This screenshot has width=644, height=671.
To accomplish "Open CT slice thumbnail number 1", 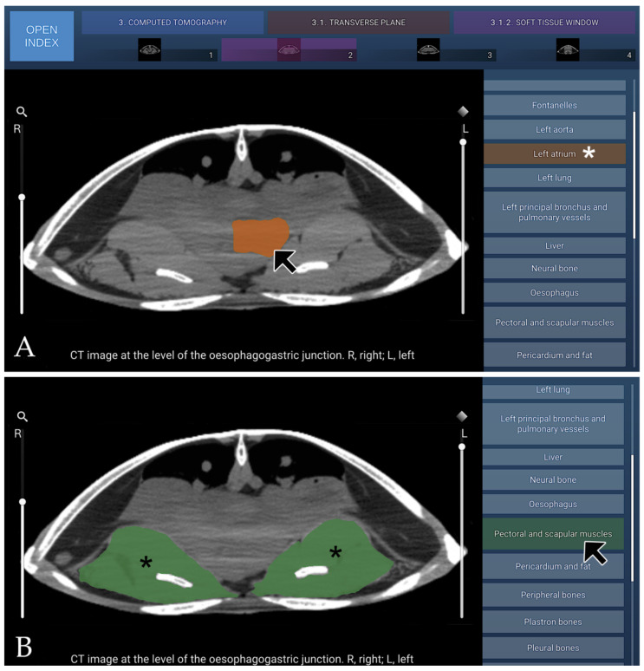I will pyautogui.click(x=150, y=49).
